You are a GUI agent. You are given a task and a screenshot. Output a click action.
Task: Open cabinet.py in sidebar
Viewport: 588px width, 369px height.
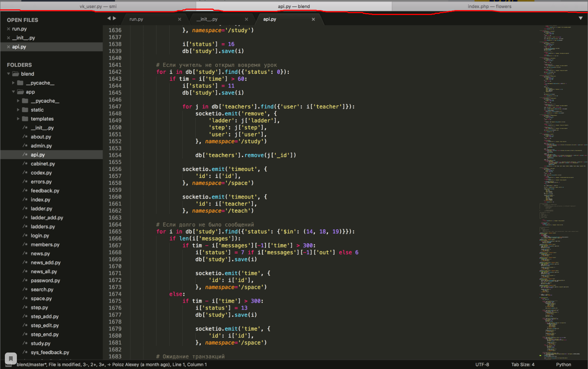(x=43, y=164)
